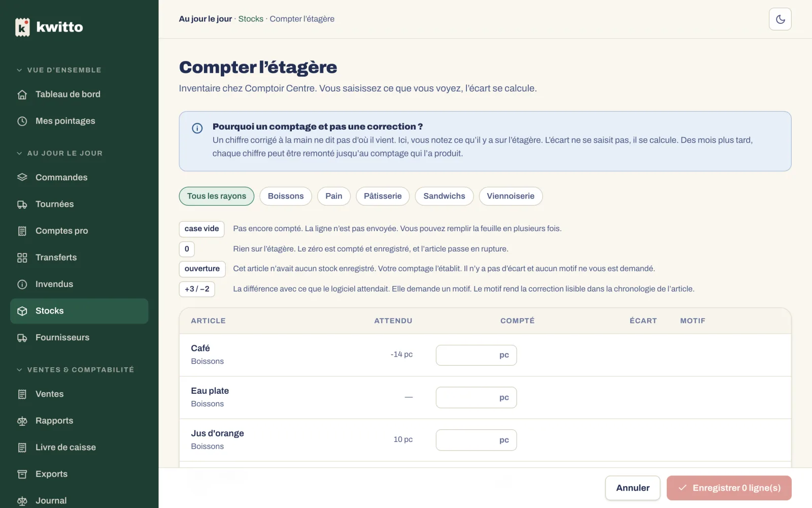Screen dimensions: 812x508
Task: Click the document icon beside Comptes pro
Action: [x=22, y=231]
